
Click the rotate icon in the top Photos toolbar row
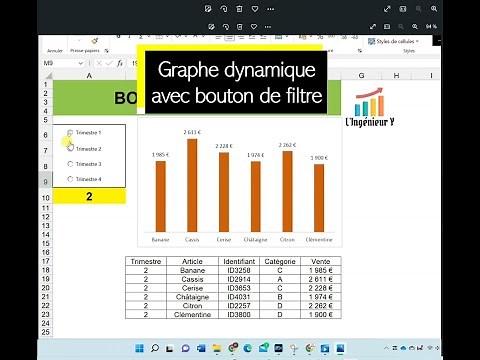pos(224,9)
